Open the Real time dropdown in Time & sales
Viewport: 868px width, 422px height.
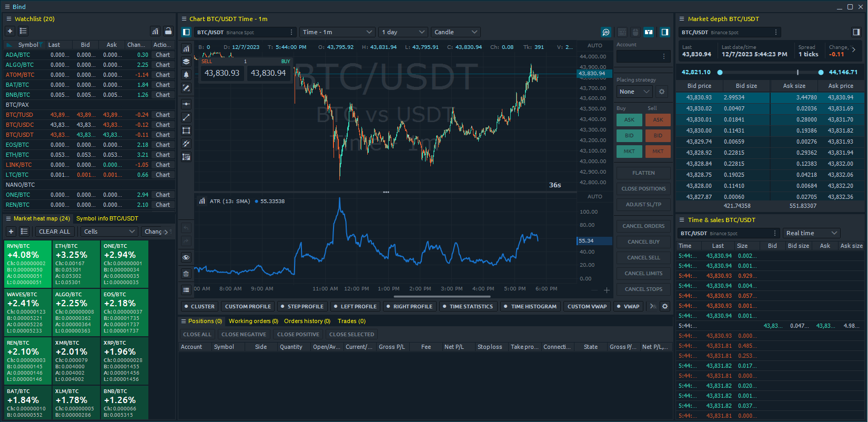coord(811,233)
